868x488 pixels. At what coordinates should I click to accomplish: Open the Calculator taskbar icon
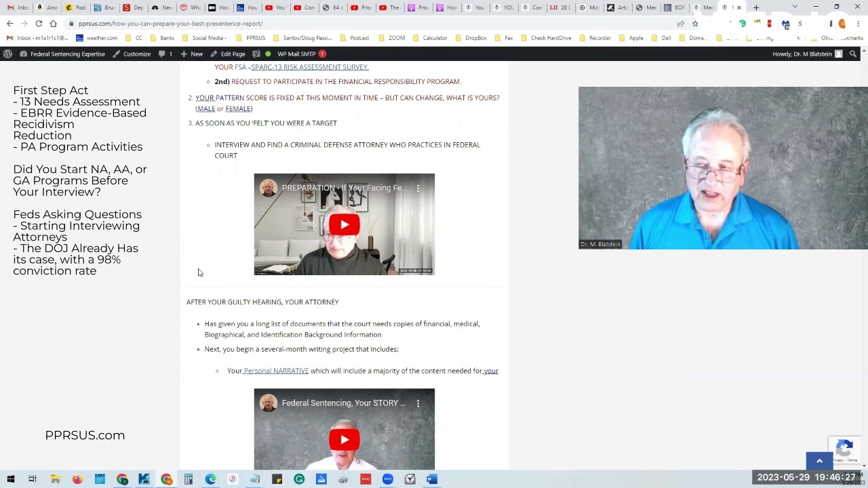coord(189,479)
